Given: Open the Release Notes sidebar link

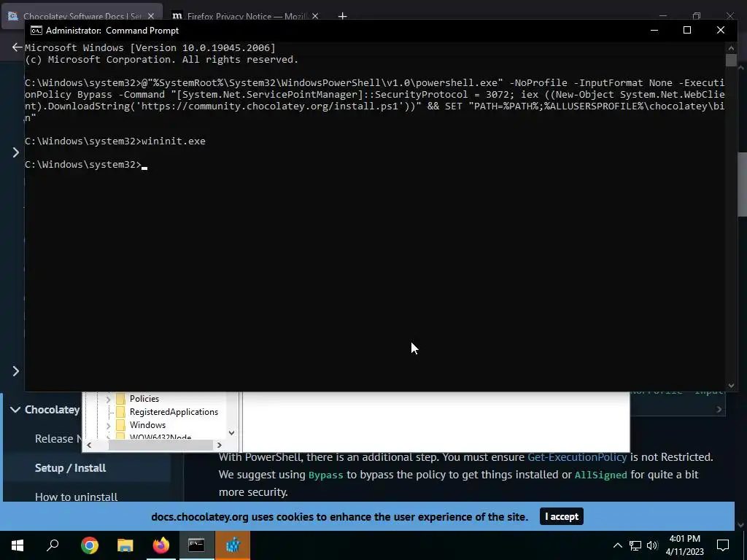Looking at the screenshot, I should pyautogui.click(x=58, y=438).
